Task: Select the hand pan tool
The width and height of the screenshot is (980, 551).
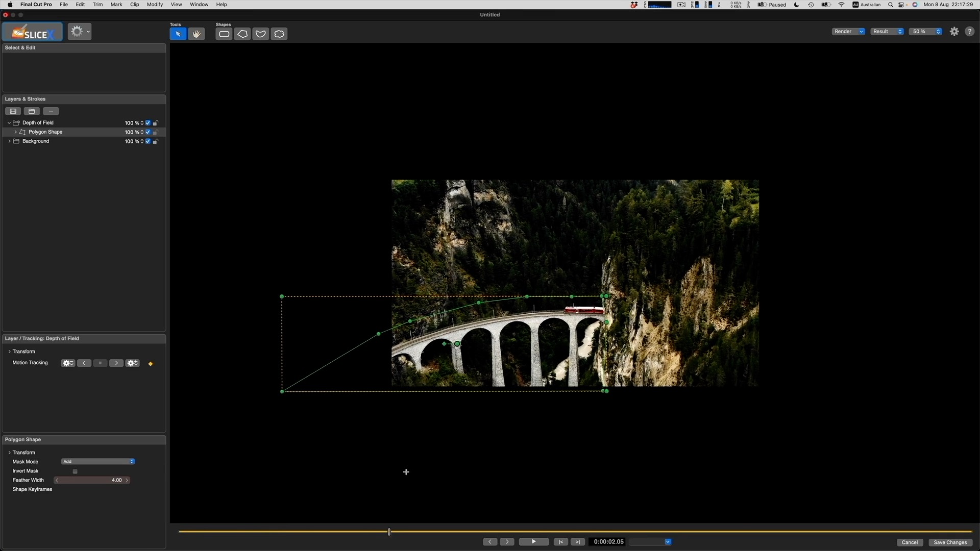Action: (x=196, y=34)
